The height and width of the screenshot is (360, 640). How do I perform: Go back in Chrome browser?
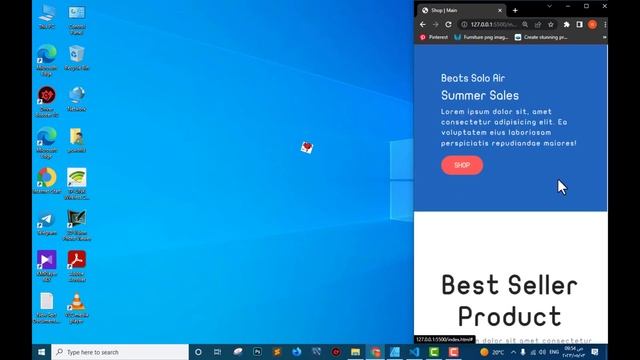[x=422, y=24]
